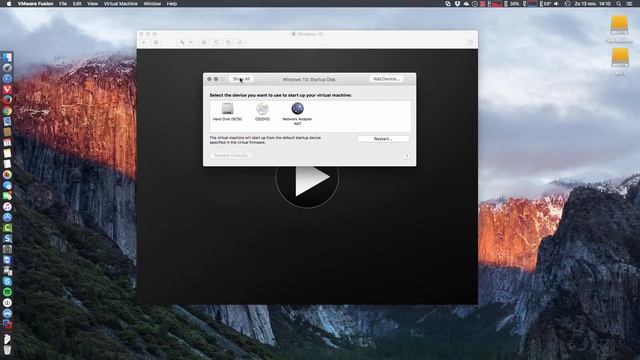Open help with the question mark button
This screenshot has height=360, width=640.
click(x=407, y=156)
